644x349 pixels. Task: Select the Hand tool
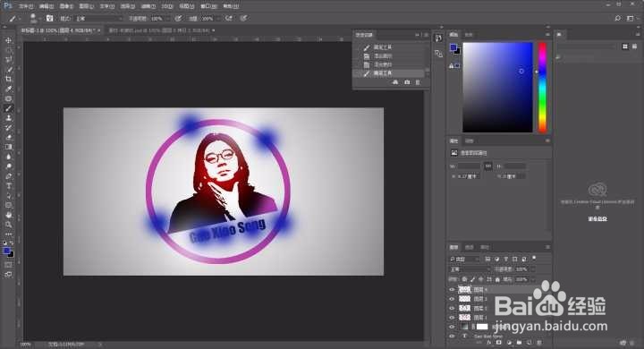tap(8, 215)
